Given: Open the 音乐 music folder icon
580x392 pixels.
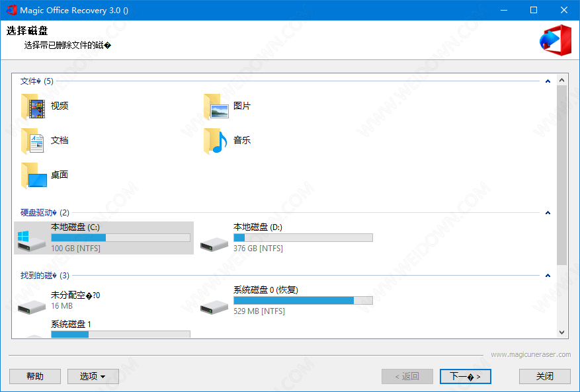Looking at the screenshot, I should 216,141.
